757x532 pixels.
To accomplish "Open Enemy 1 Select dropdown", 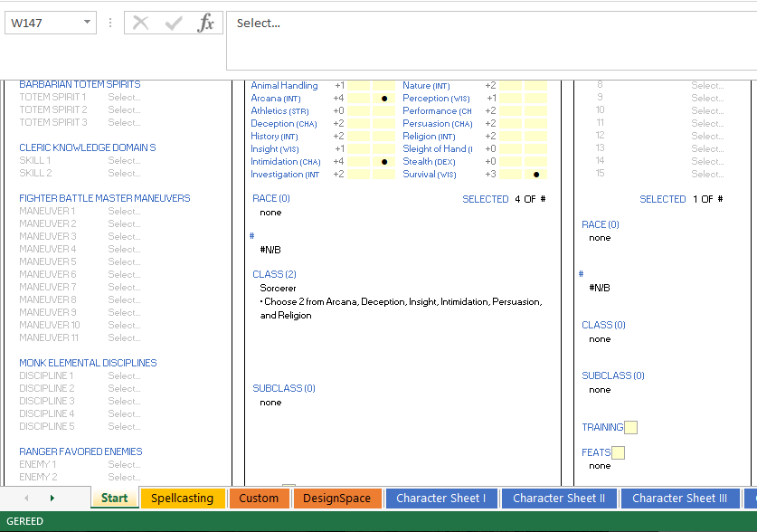I will coord(125,464).
